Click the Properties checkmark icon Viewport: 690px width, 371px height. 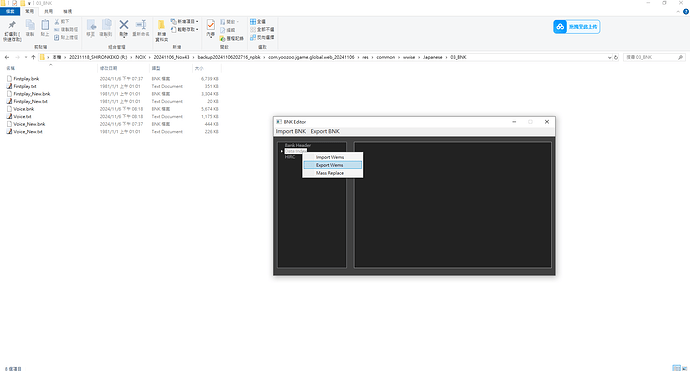[211, 24]
